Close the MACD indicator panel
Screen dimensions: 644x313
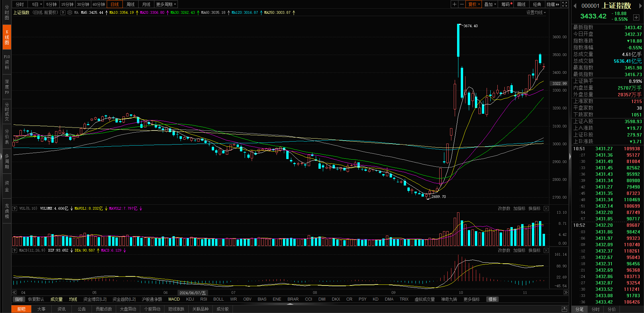pyautogui.click(x=546, y=250)
